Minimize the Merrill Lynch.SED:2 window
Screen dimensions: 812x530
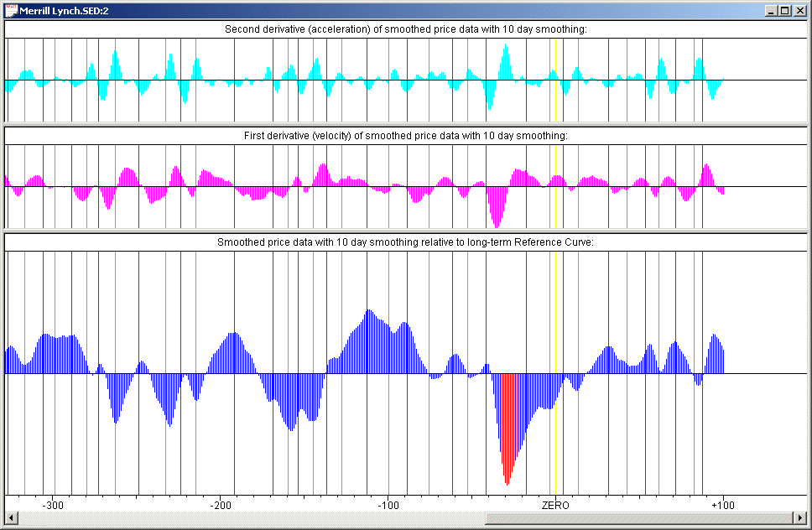pos(772,11)
